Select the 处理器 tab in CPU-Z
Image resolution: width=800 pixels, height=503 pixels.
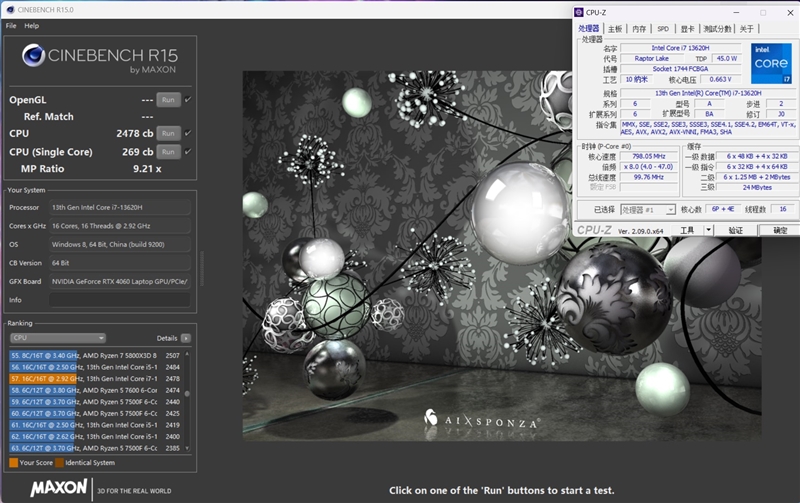click(588, 29)
